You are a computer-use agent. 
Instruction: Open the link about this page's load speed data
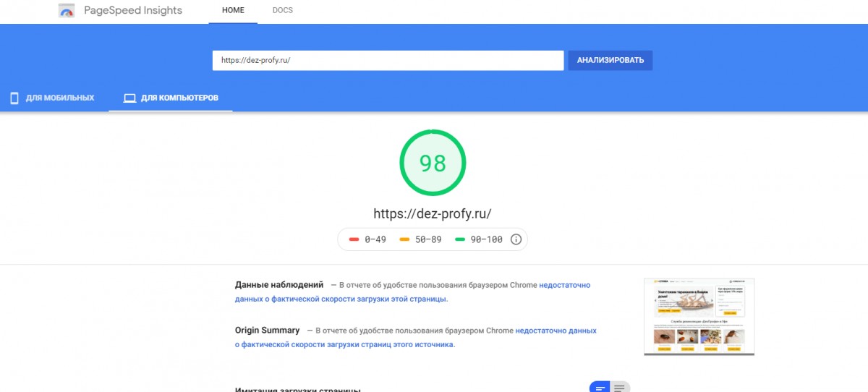click(x=341, y=299)
